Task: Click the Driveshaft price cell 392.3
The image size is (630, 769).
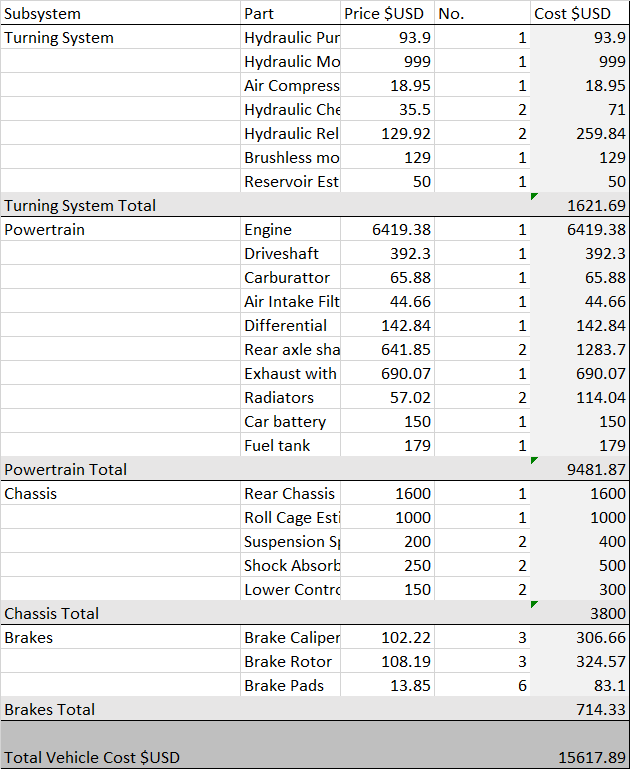Action: (386, 253)
